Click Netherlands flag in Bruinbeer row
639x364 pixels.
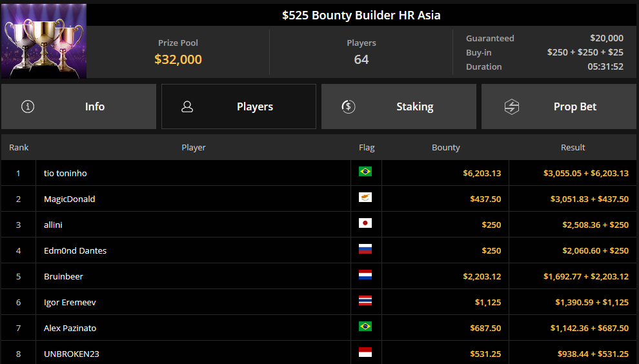[x=365, y=275]
